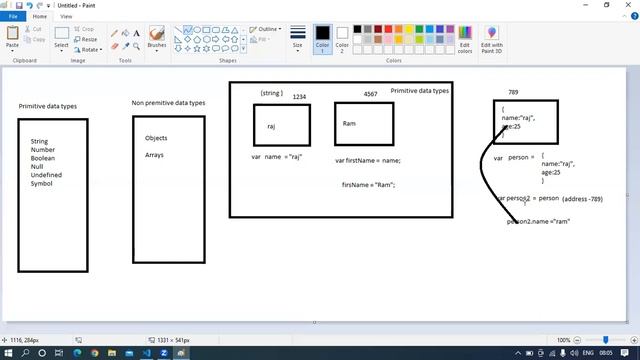Image resolution: width=640 pixels, height=360 pixels.
Task: Choose the Oval shape
Action: (x=197, y=30)
